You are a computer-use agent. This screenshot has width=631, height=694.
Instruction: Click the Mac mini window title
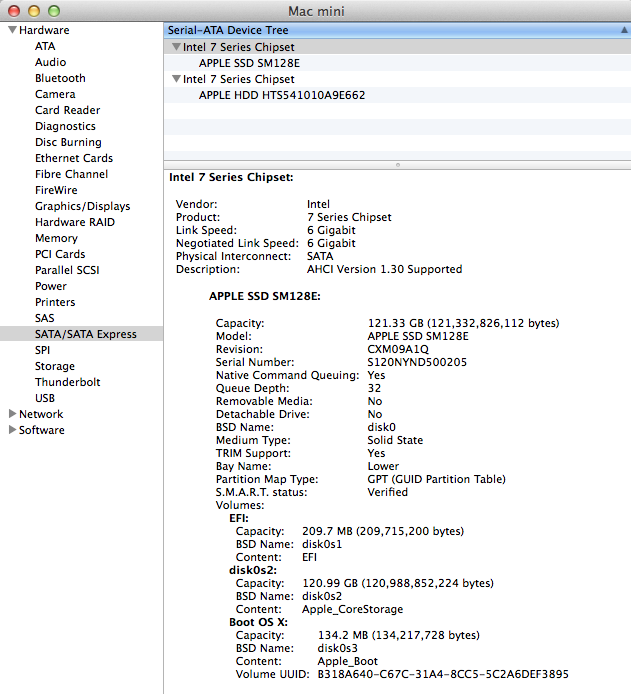[x=316, y=11]
